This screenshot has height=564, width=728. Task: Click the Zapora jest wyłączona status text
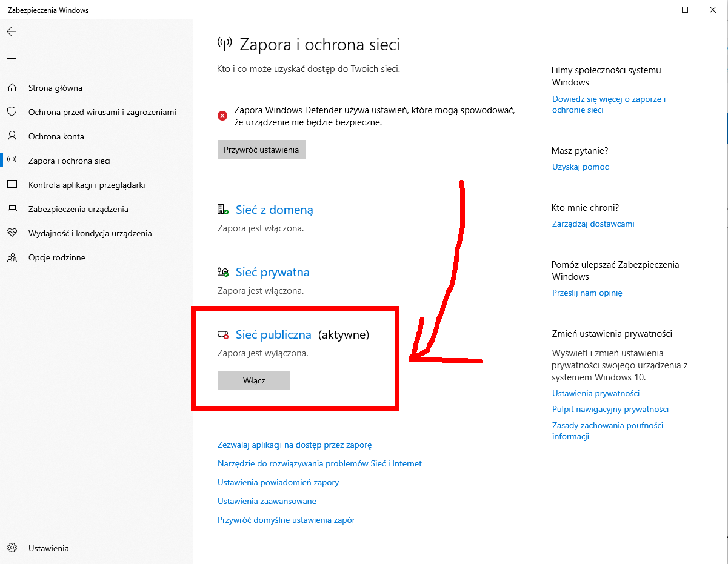(x=263, y=353)
